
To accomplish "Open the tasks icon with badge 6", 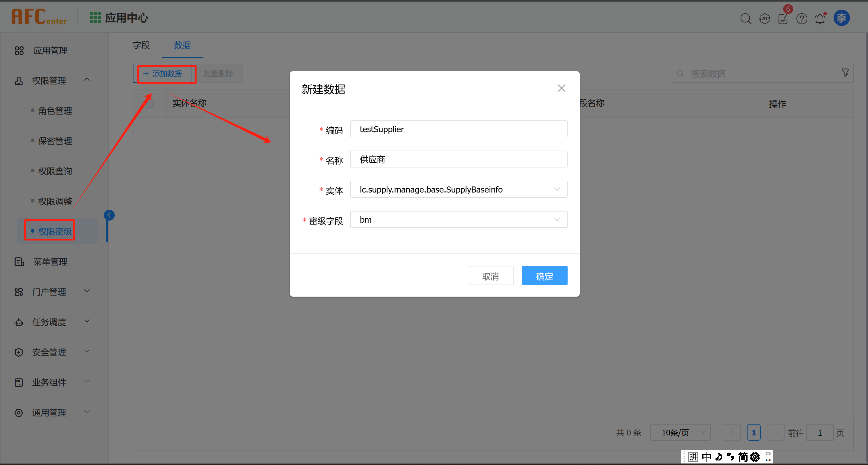I will coord(783,18).
